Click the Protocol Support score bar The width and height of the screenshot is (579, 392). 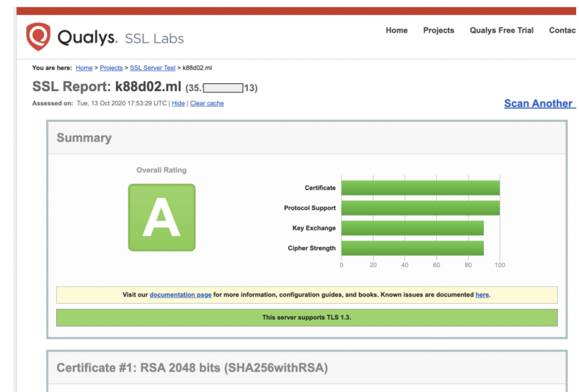click(x=421, y=208)
